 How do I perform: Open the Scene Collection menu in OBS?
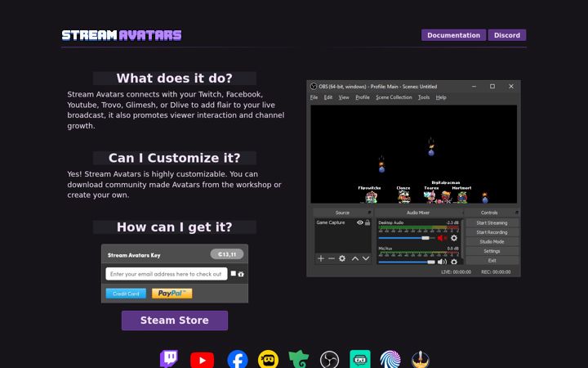pyautogui.click(x=394, y=97)
